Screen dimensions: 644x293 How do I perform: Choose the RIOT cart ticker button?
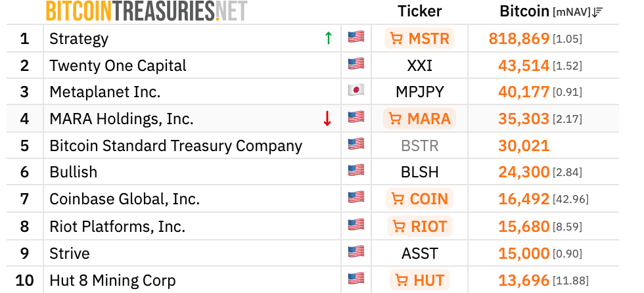(x=419, y=226)
